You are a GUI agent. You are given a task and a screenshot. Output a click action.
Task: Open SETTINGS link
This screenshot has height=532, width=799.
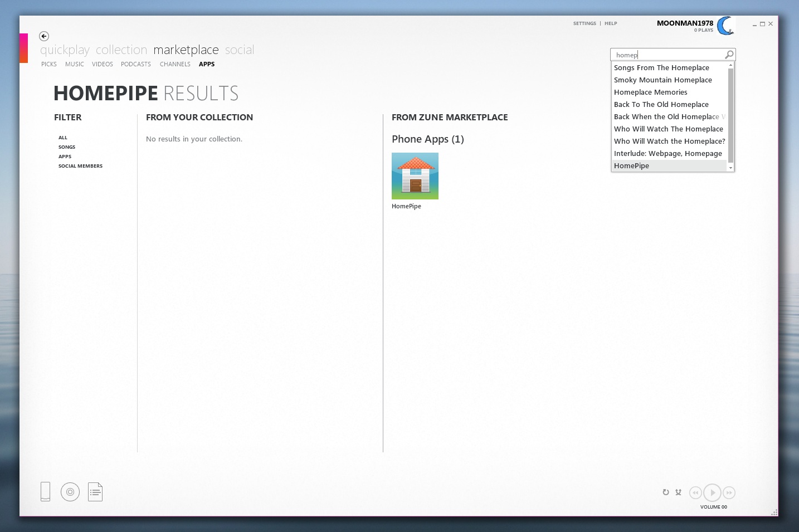584,23
